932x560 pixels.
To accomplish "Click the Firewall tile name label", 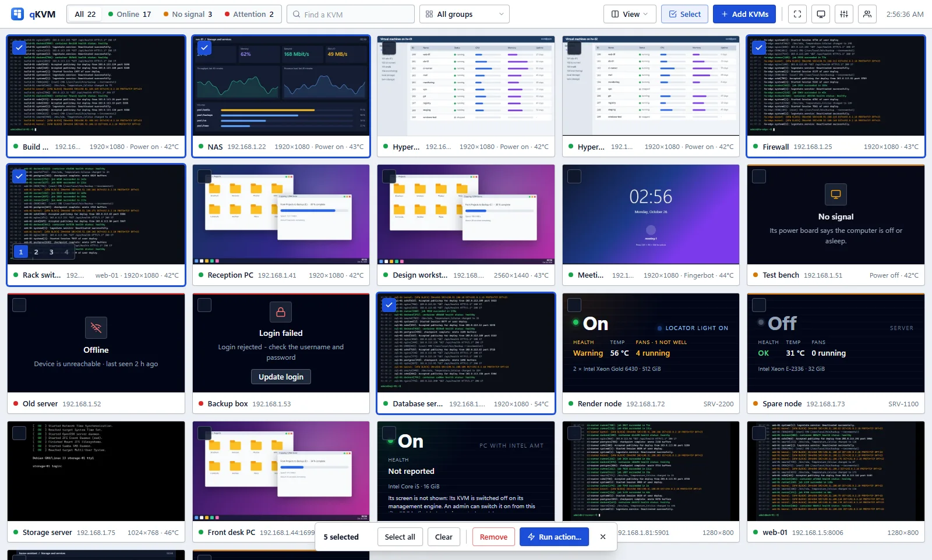I will pyautogui.click(x=776, y=147).
